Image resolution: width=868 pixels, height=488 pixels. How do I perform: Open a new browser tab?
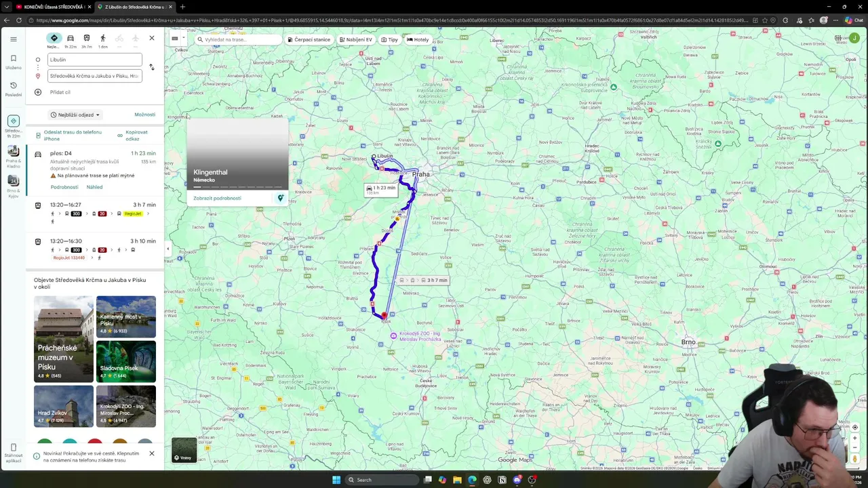[182, 7]
